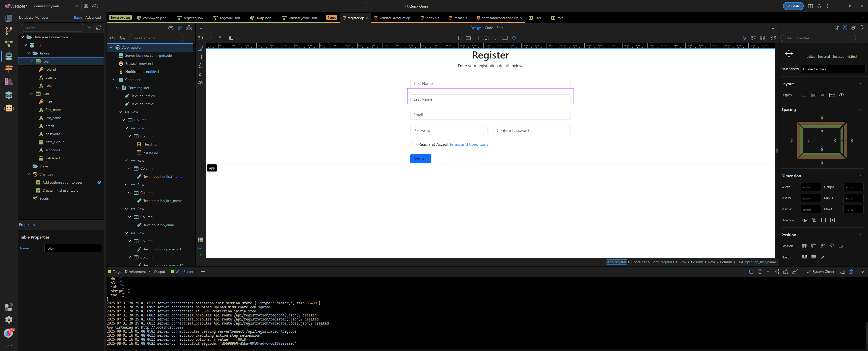Image resolution: width=868 pixels, height=351 pixels.
Task: Take a screenshot with the camera icon
Action: [x=220, y=38]
